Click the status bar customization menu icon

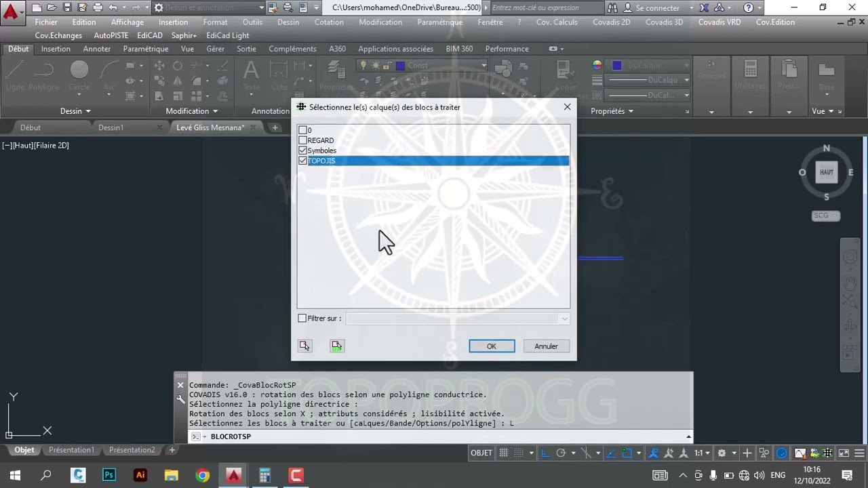tap(859, 453)
